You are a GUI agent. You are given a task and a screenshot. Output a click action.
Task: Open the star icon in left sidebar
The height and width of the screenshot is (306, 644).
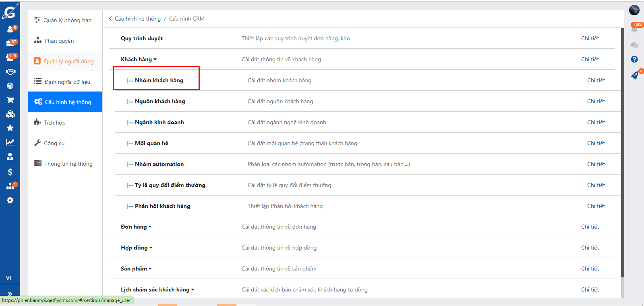(10, 128)
